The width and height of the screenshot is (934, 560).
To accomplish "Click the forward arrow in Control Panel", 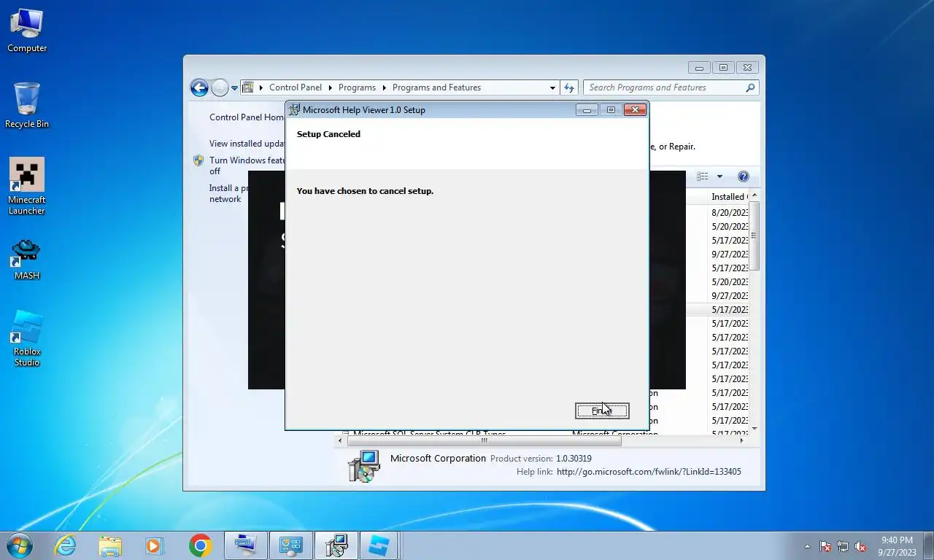I will pos(220,87).
